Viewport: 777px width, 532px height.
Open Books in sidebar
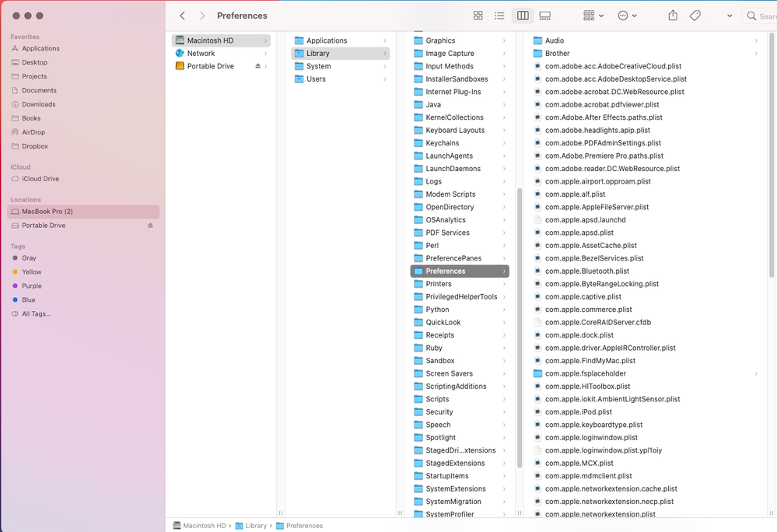(x=31, y=118)
